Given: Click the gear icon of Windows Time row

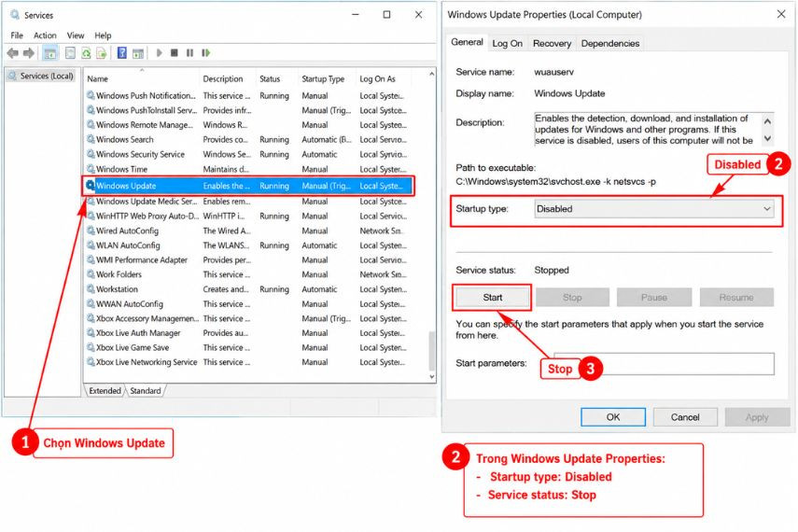Looking at the screenshot, I should pos(91,169).
